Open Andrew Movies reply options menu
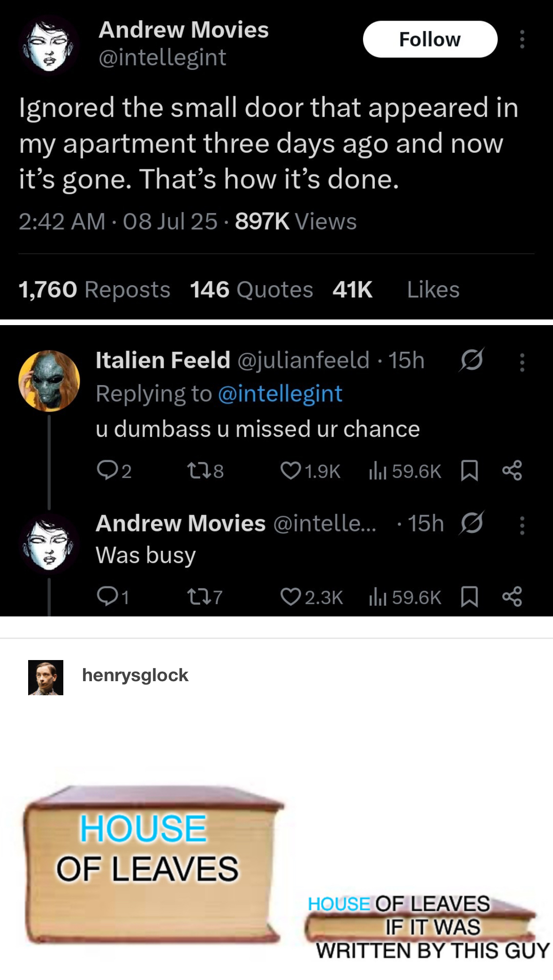The height and width of the screenshot is (980, 553). [522, 525]
